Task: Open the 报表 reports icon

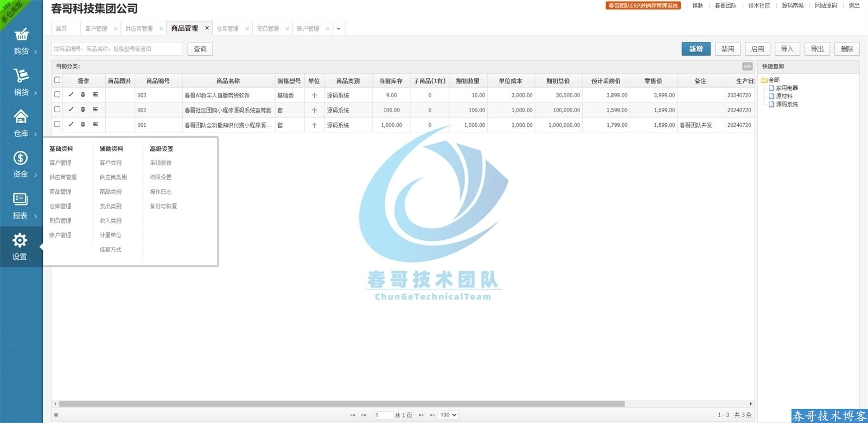Action: pos(21,199)
